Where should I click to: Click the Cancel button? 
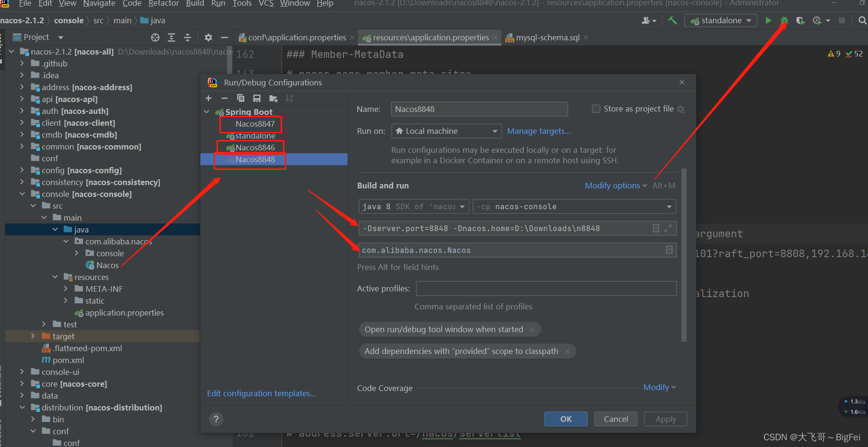point(615,419)
